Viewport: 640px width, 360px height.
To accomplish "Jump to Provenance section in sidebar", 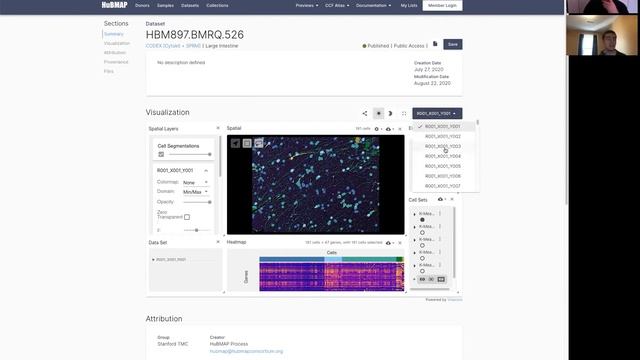I will tap(116, 62).
